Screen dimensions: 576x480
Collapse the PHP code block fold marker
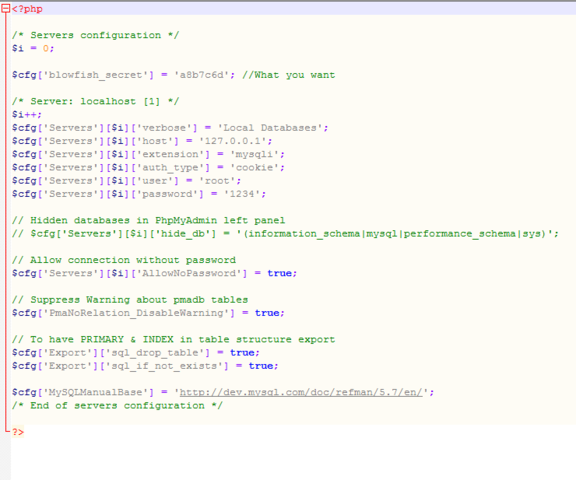[x=6, y=9]
